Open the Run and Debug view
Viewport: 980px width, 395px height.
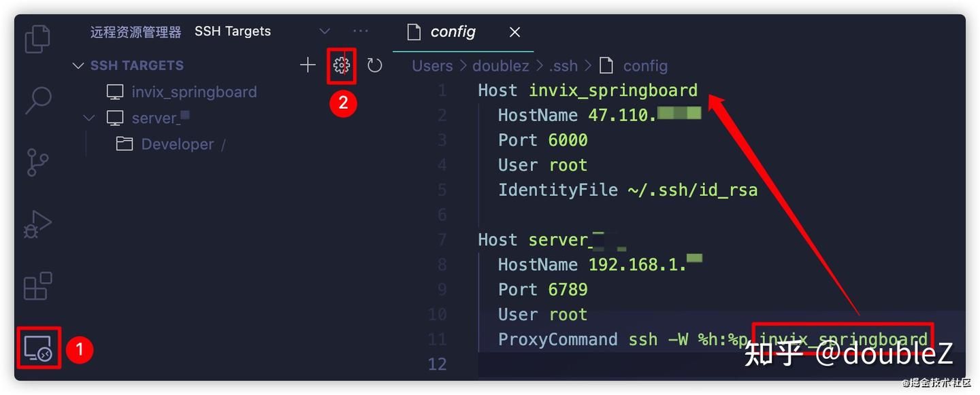point(37,224)
